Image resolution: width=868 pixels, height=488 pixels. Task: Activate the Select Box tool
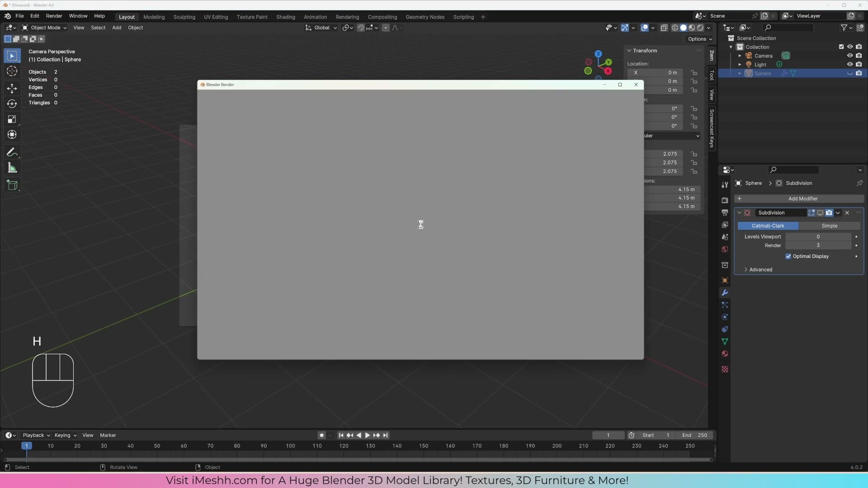12,56
